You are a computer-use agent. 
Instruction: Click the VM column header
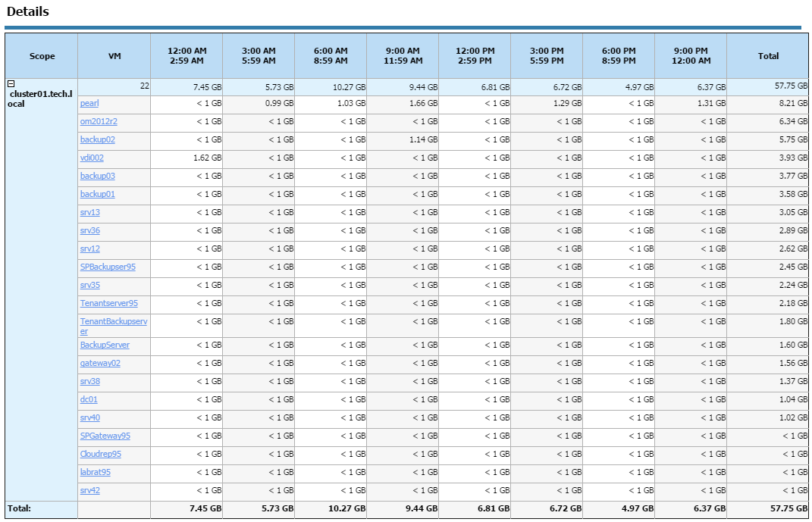click(x=114, y=56)
